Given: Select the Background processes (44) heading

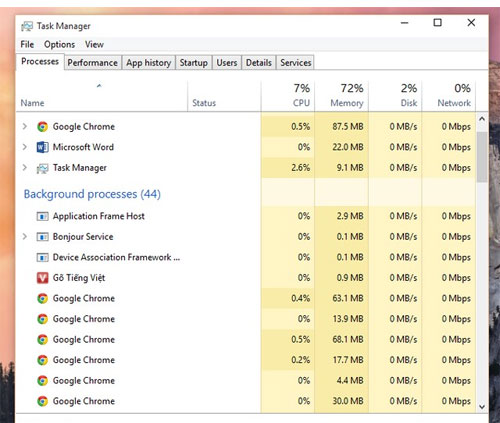Looking at the screenshot, I should [92, 194].
